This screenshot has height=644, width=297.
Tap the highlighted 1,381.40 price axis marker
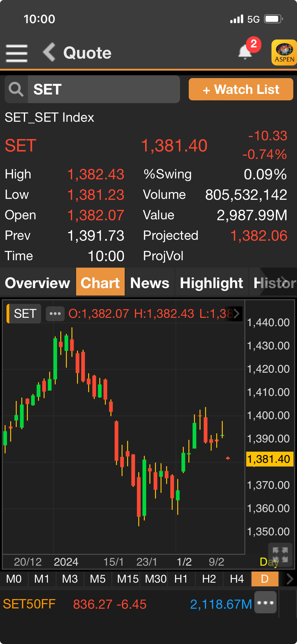(x=269, y=459)
